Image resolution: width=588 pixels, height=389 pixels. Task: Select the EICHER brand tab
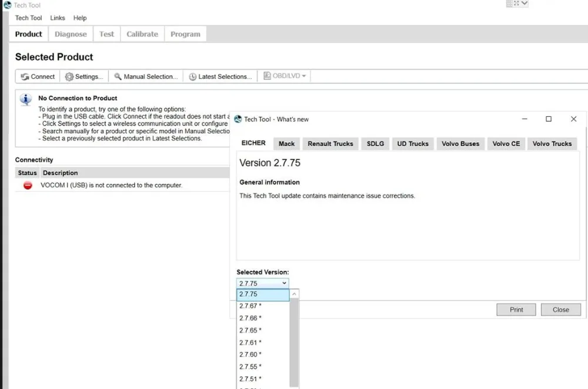[253, 143]
